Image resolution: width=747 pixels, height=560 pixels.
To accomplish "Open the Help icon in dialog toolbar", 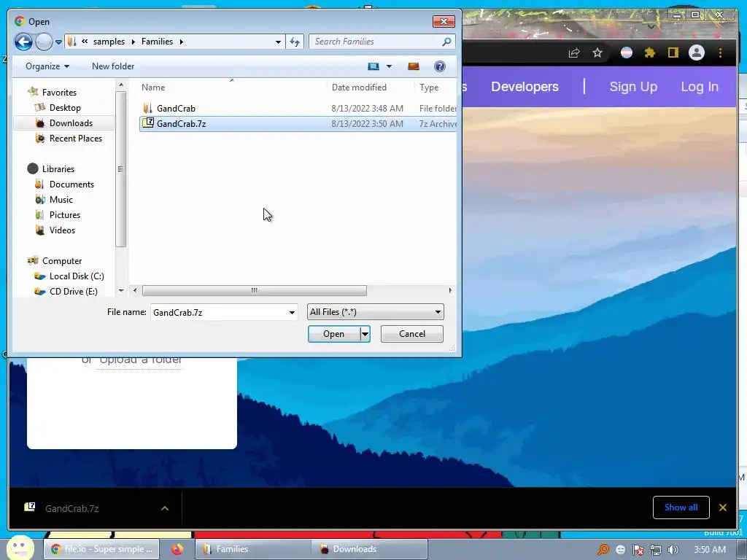I will click(440, 66).
